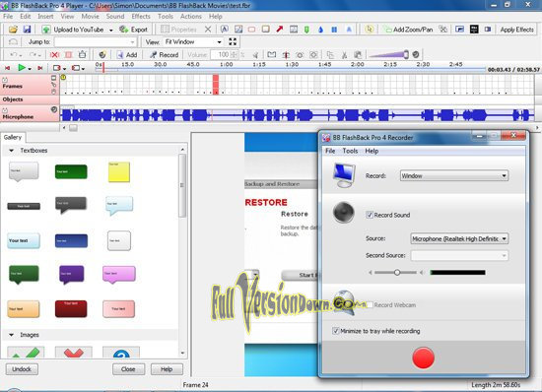Jump to end with the red forward icon

(x=40, y=68)
